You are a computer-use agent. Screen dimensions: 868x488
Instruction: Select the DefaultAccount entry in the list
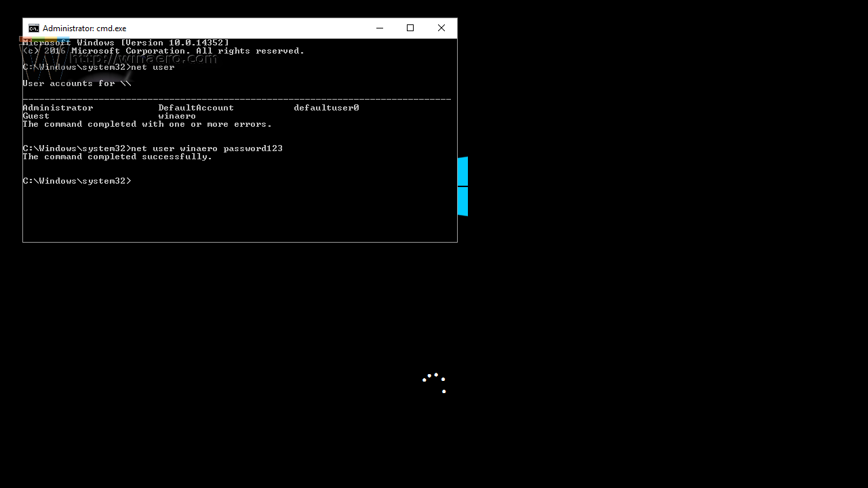coord(195,107)
